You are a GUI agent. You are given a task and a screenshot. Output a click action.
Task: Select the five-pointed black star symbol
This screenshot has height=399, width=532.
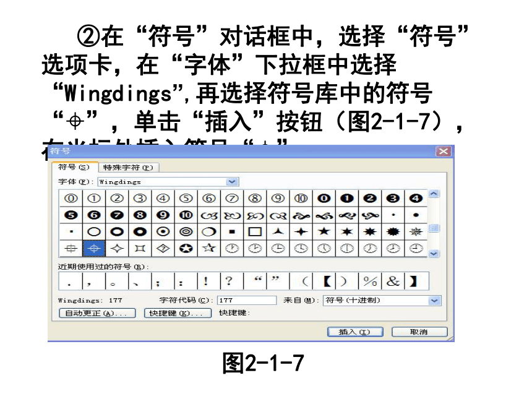(x=324, y=232)
